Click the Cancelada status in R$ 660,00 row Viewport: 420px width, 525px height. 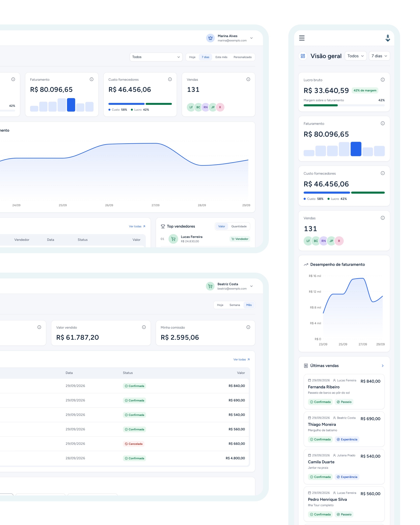coord(134,444)
